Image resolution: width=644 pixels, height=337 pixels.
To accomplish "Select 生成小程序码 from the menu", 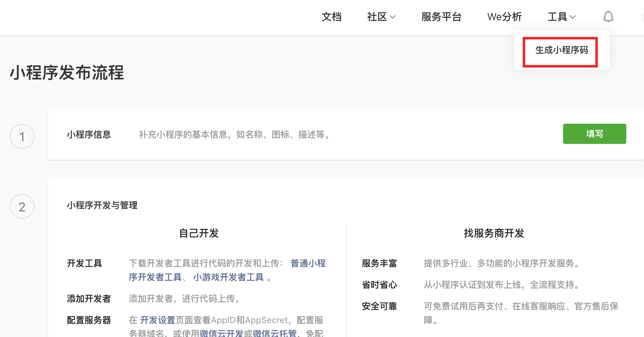I will tap(562, 50).
